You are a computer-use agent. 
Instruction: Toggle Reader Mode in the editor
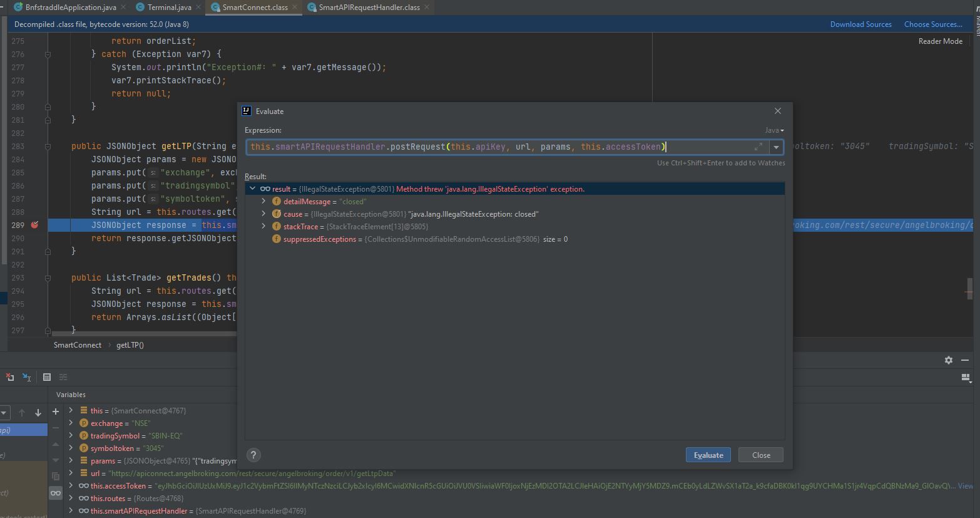click(x=940, y=41)
